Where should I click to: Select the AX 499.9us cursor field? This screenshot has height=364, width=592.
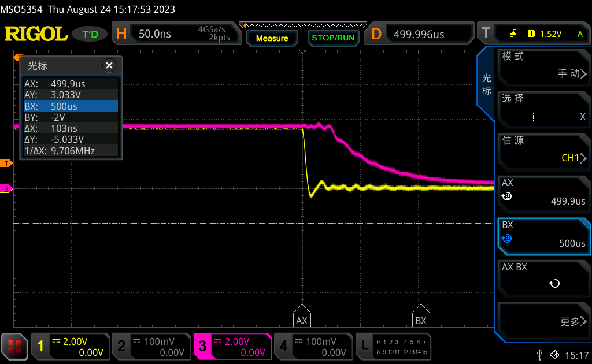coord(543,194)
